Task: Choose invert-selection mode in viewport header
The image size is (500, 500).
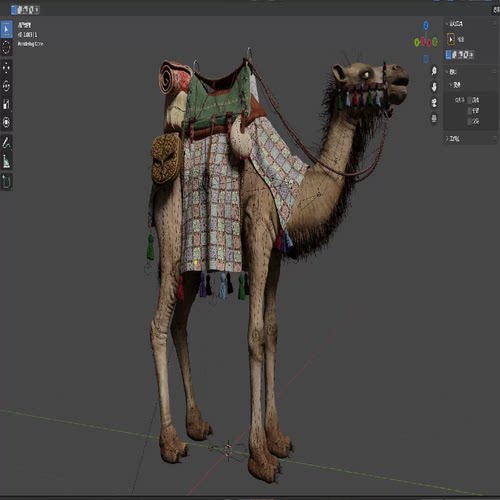Action: pyautogui.click(x=31, y=10)
